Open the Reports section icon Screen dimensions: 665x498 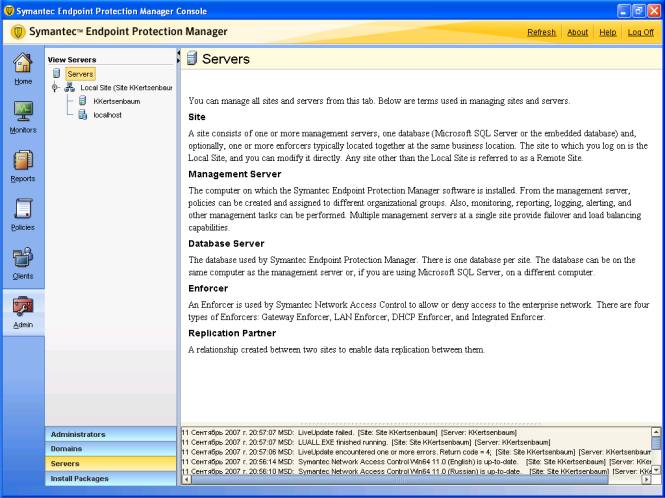point(23,160)
